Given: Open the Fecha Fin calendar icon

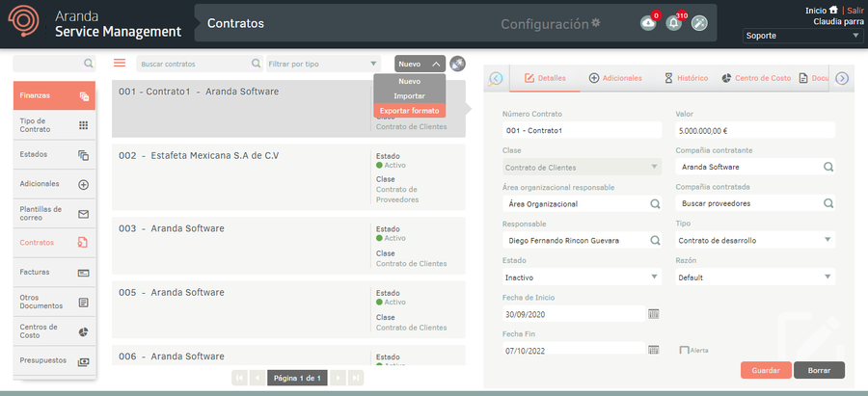Looking at the screenshot, I should tap(654, 350).
